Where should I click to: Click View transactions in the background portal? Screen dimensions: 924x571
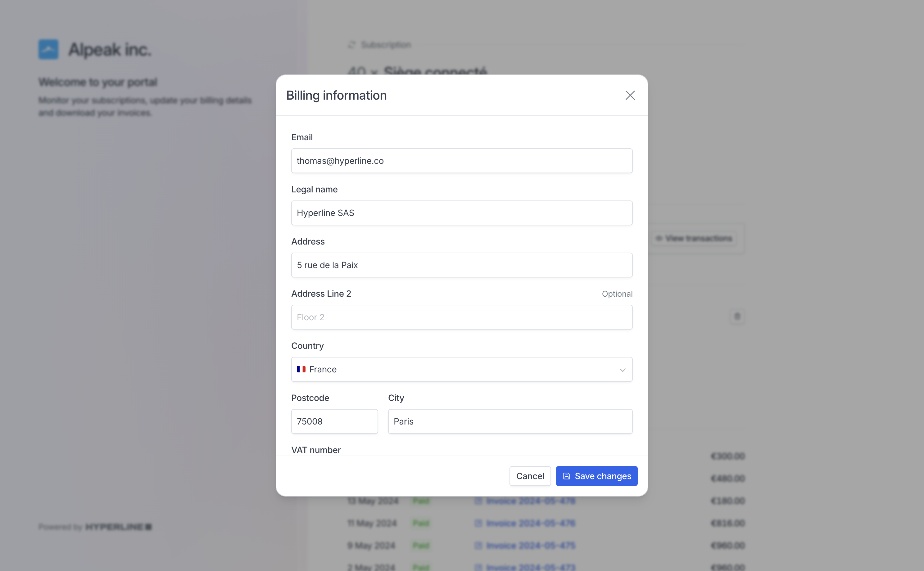(x=694, y=238)
